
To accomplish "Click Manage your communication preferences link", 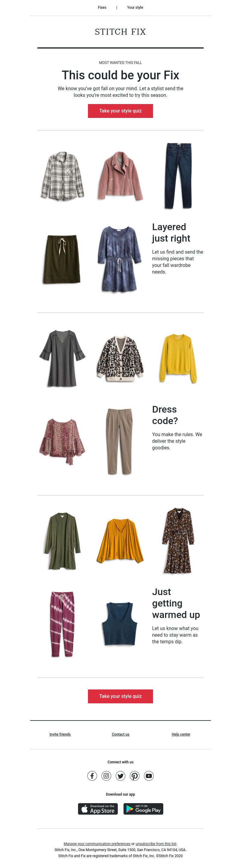I will [97, 844].
